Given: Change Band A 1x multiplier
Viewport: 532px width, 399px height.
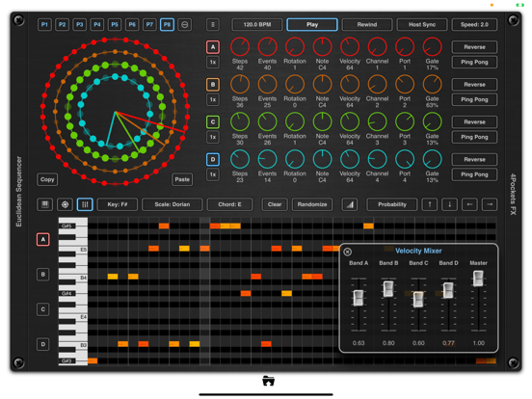Looking at the screenshot, I should [213, 62].
